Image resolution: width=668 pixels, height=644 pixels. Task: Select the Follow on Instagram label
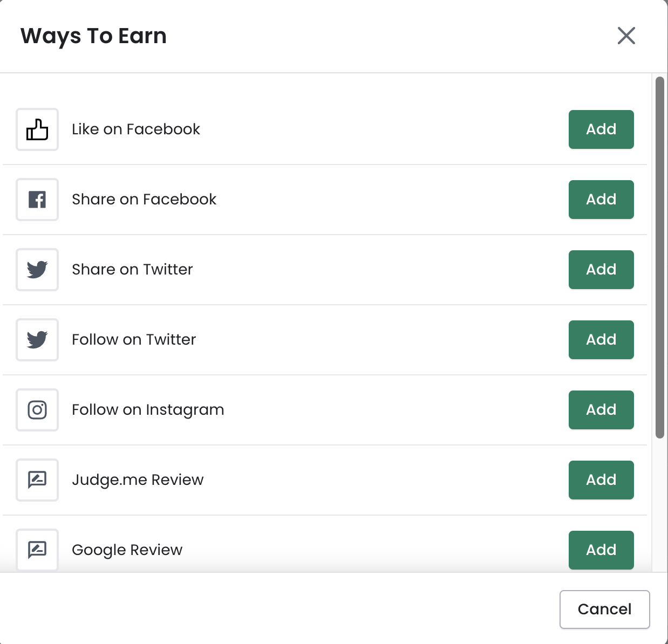click(x=148, y=410)
